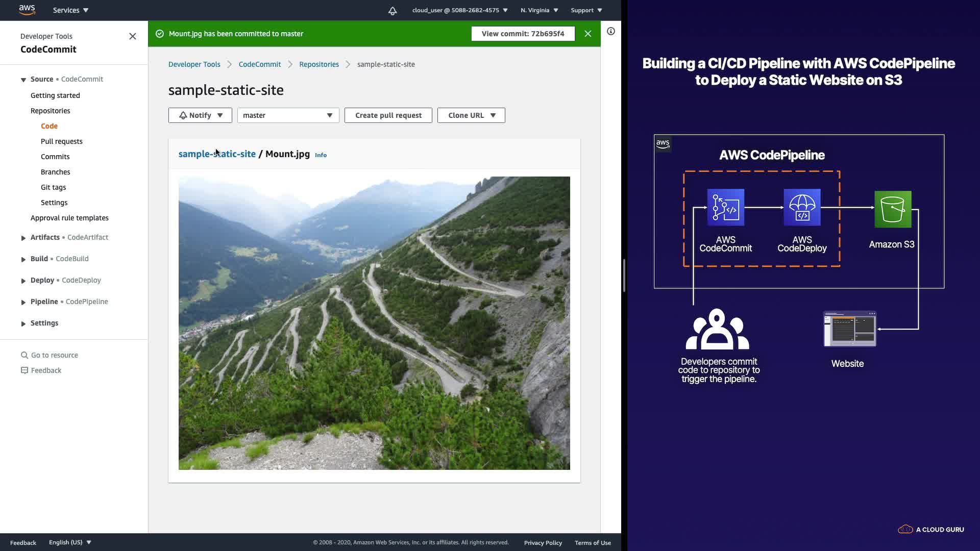
Task: Expand the Clone URL dropdown
Action: click(x=471, y=115)
